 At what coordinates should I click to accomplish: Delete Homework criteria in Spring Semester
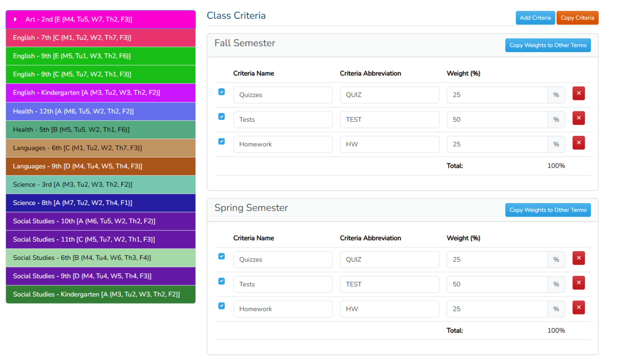(x=578, y=308)
